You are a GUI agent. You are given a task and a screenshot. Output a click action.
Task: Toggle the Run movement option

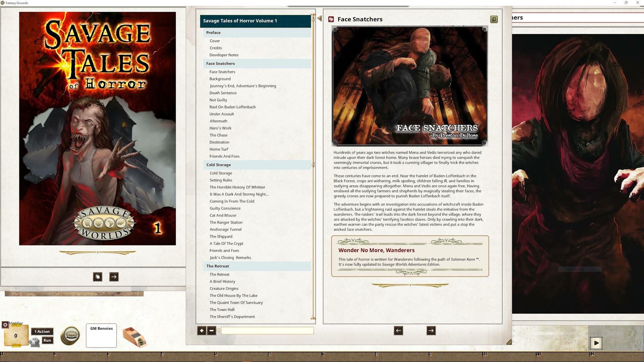pos(47,340)
